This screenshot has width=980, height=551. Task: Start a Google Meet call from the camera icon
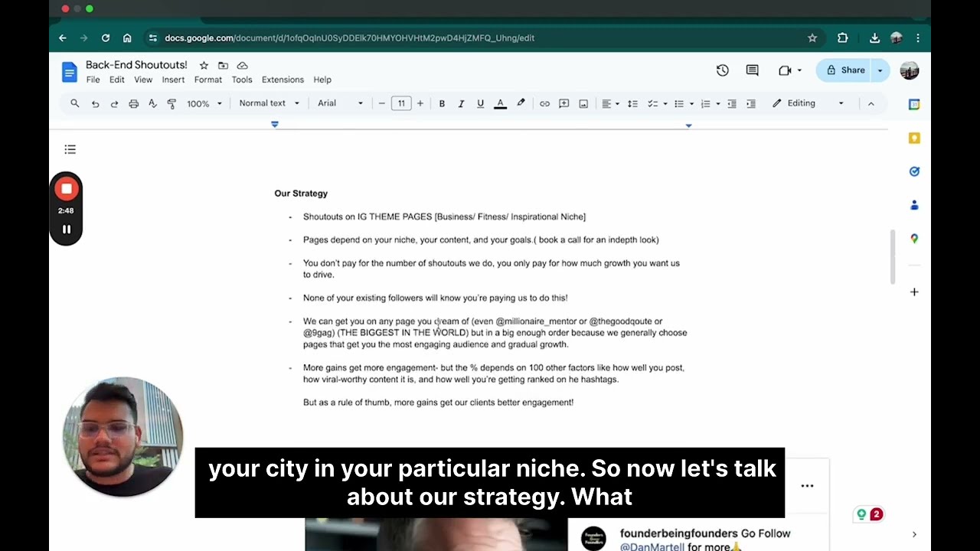click(x=785, y=70)
